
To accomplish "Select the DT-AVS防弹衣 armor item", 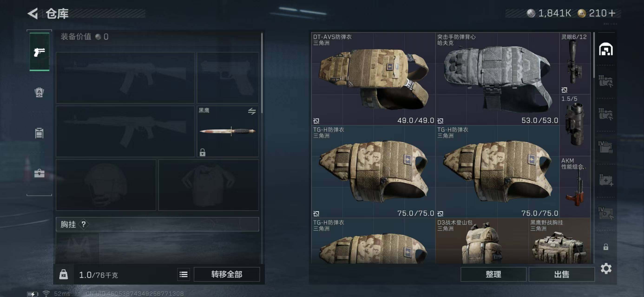I will pyautogui.click(x=373, y=79).
